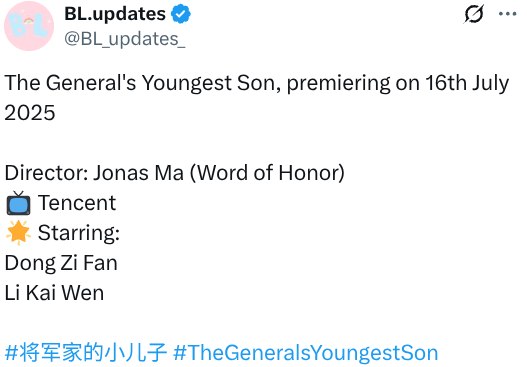Screen dimensions: 527x367
Task: Open the #将军家的小儿子 hashtag
Action: [86, 352]
